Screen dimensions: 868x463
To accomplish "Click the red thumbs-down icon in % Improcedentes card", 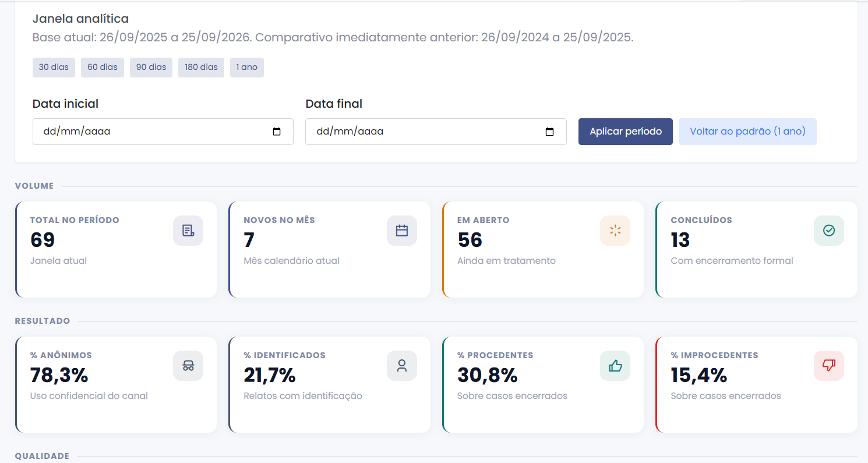I will pyautogui.click(x=829, y=366).
